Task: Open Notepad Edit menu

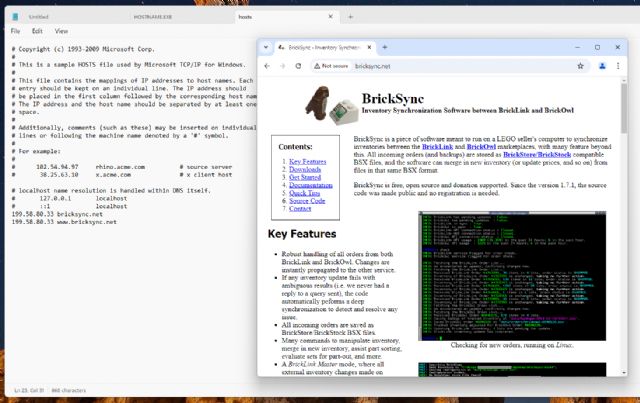Action: pyautogui.click(x=37, y=31)
